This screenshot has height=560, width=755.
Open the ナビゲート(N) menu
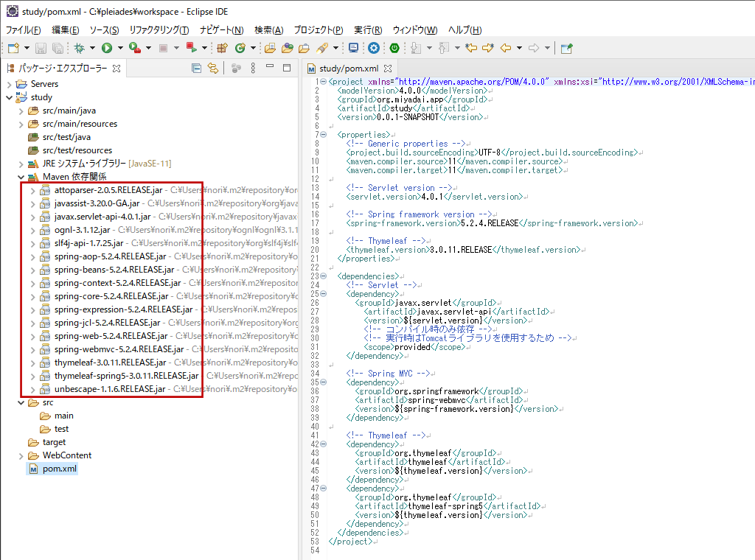[222, 30]
